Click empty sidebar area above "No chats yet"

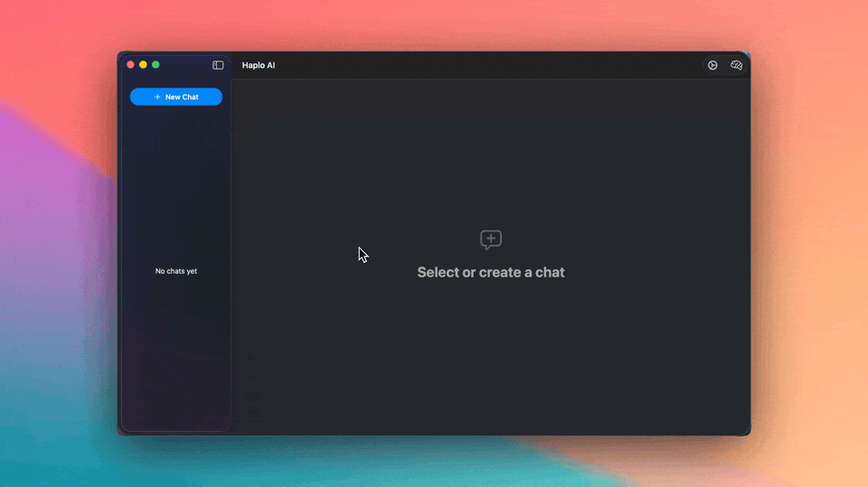click(x=176, y=181)
